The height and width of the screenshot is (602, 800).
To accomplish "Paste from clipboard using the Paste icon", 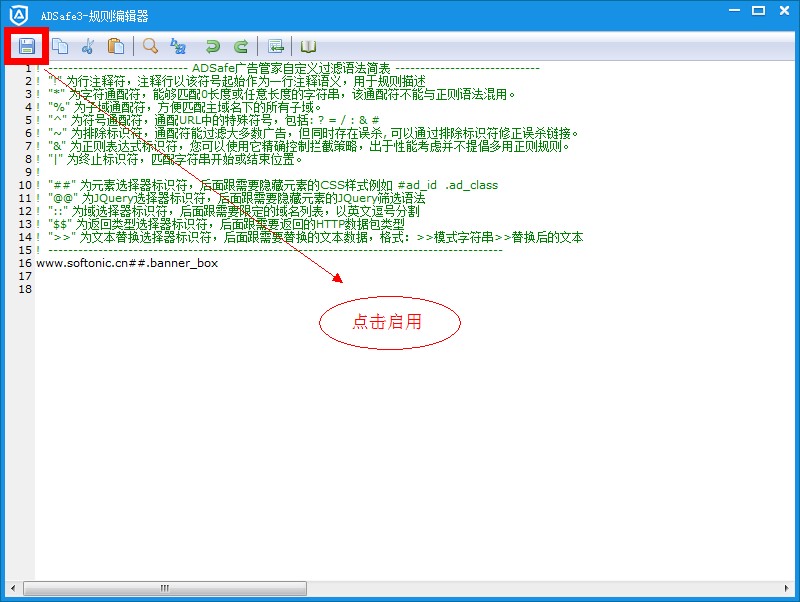I will click(x=116, y=46).
